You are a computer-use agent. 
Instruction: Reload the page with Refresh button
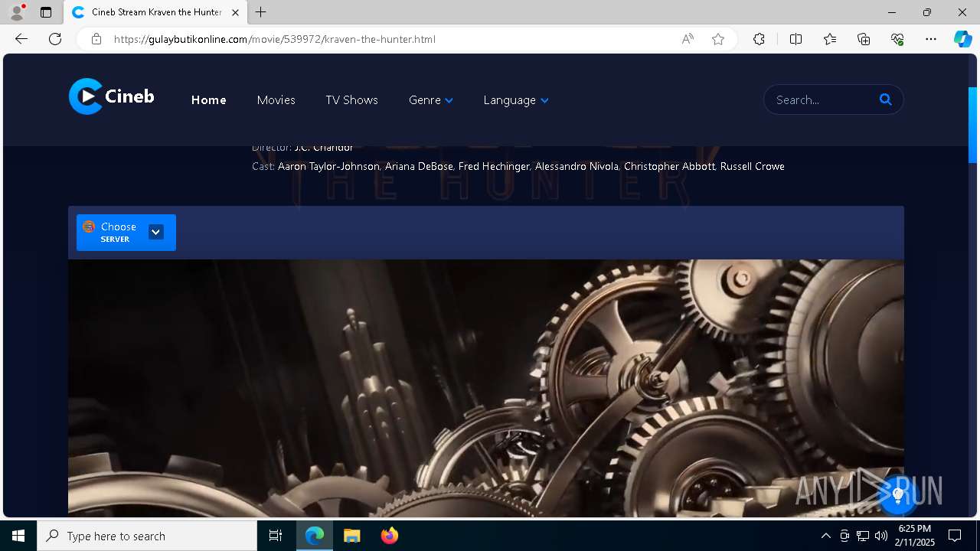[x=55, y=39]
